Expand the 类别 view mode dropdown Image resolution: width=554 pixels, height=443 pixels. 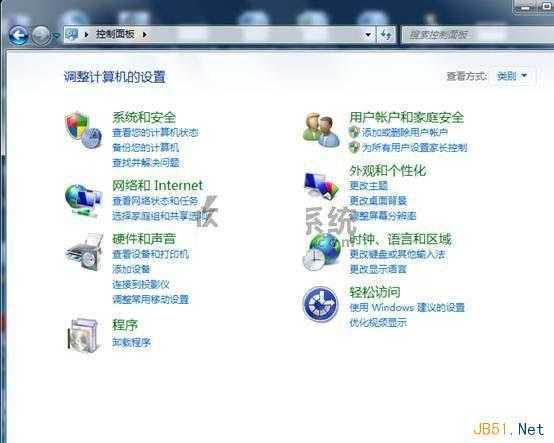tap(512, 76)
